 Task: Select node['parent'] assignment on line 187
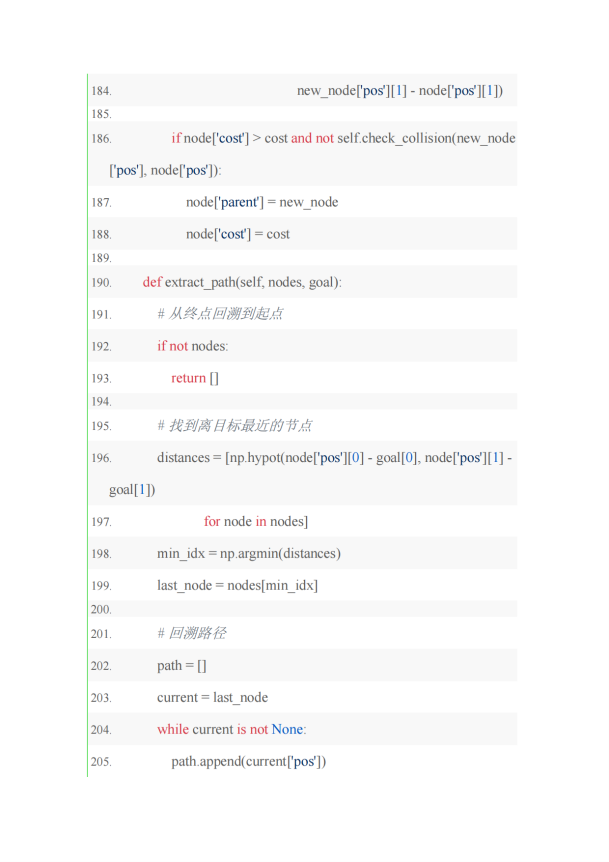click(262, 202)
